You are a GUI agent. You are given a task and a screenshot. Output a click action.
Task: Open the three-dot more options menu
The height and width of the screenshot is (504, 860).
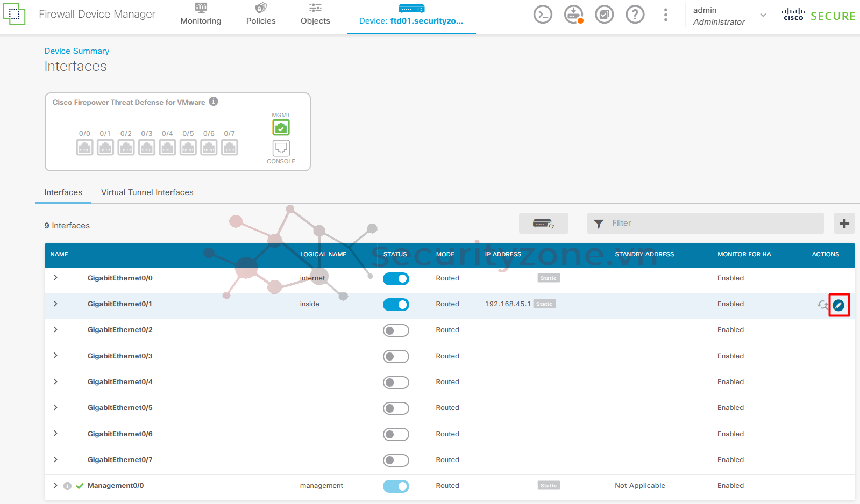666,15
